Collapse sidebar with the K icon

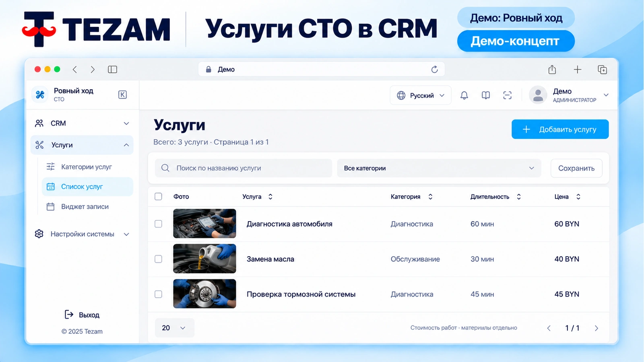123,95
